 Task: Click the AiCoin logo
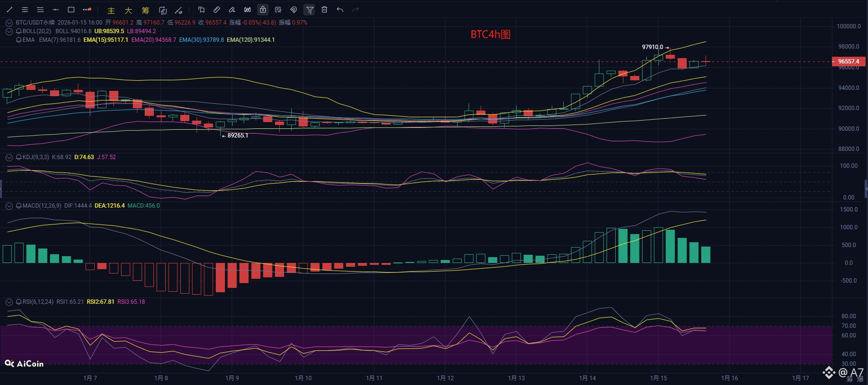[24, 364]
